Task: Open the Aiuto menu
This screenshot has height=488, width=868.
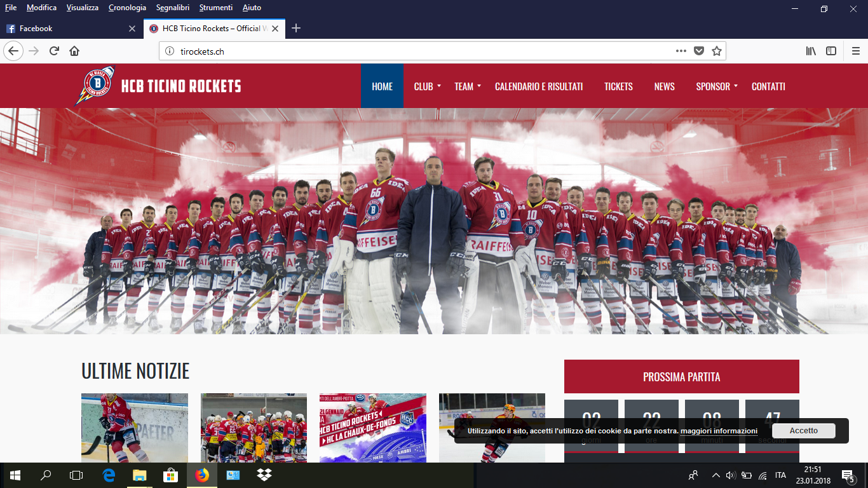Action: (x=252, y=8)
